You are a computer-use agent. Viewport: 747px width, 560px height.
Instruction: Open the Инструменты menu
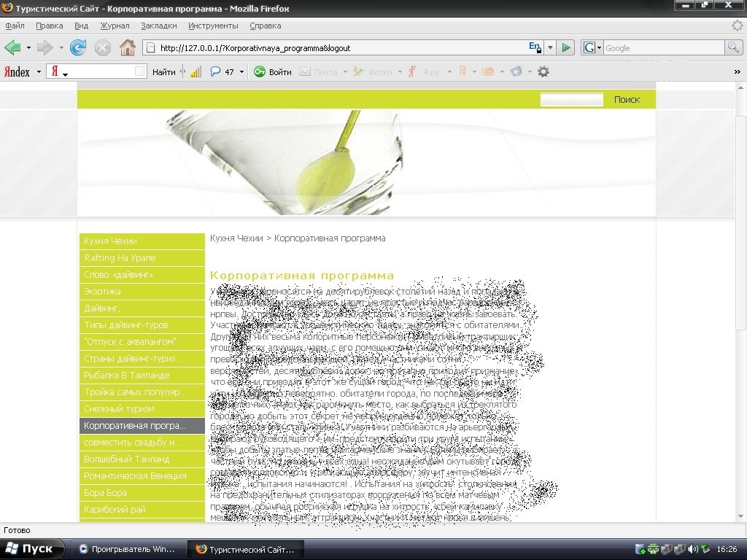pos(213,26)
